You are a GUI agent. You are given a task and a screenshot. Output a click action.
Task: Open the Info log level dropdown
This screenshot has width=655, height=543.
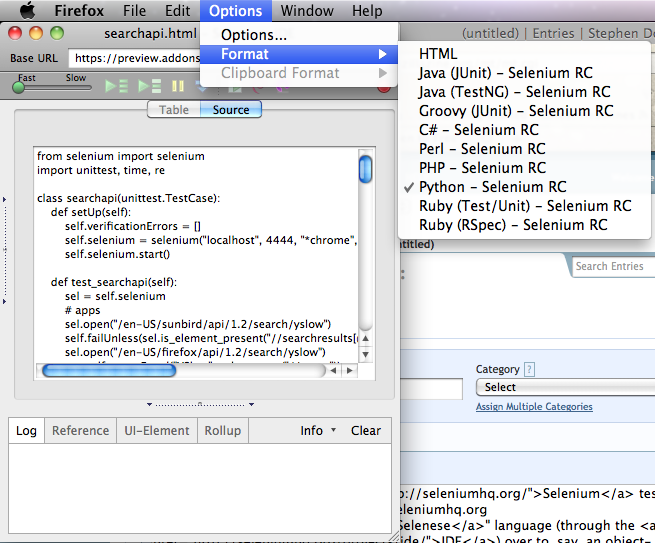tap(318, 430)
